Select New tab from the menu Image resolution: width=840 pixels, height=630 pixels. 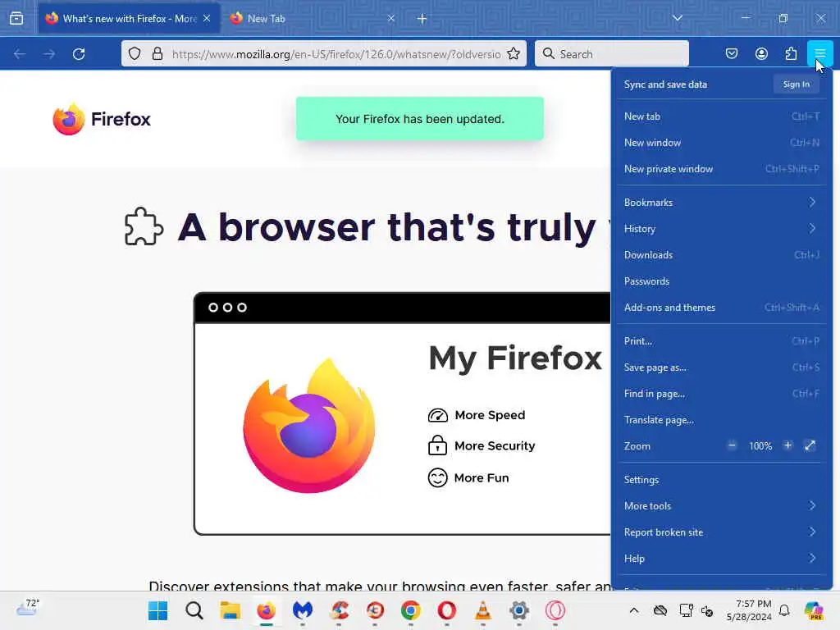point(722,116)
